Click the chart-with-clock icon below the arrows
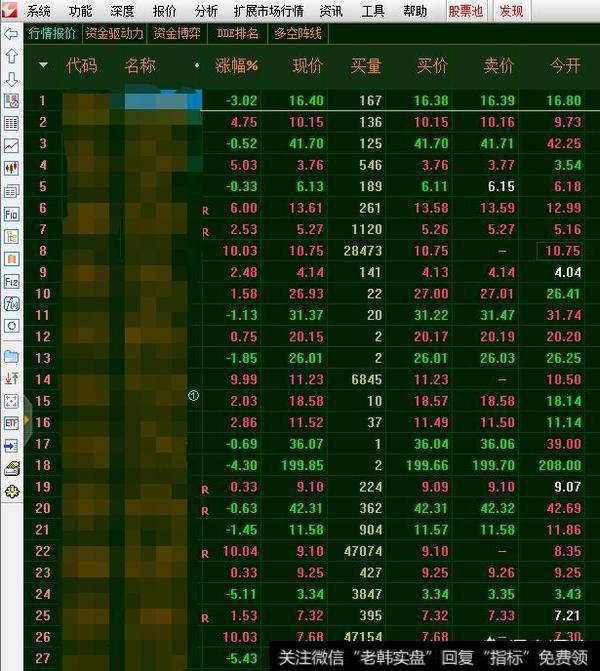This screenshot has height=671, width=600. pos(11,101)
